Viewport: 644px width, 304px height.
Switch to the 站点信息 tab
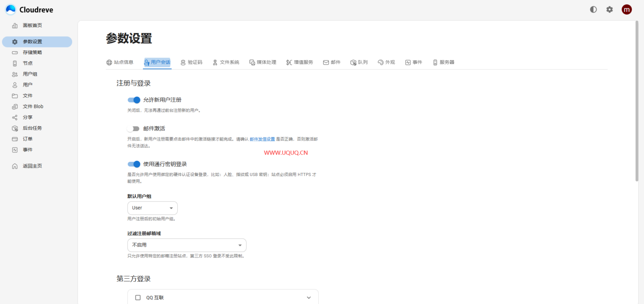(120, 63)
